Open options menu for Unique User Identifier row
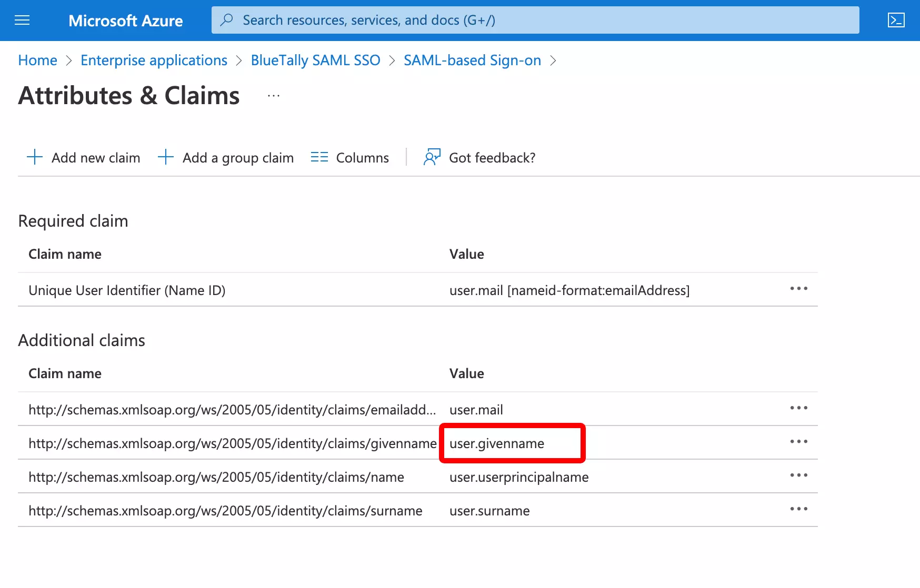 (x=799, y=289)
